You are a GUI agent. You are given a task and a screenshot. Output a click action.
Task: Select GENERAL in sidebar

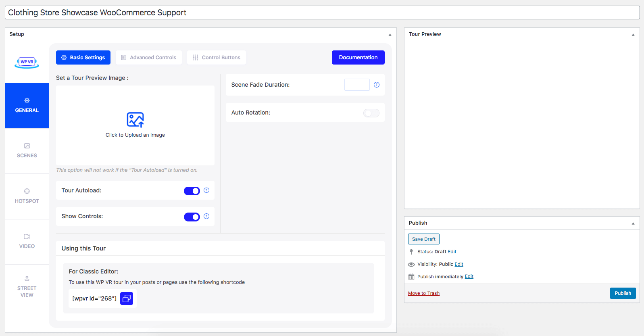tap(27, 106)
